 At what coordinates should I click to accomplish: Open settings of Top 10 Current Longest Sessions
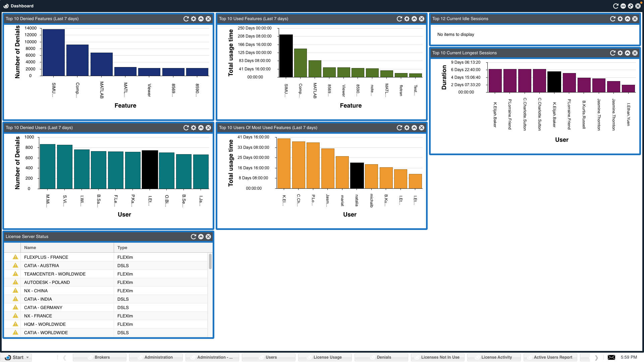[620, 53]
